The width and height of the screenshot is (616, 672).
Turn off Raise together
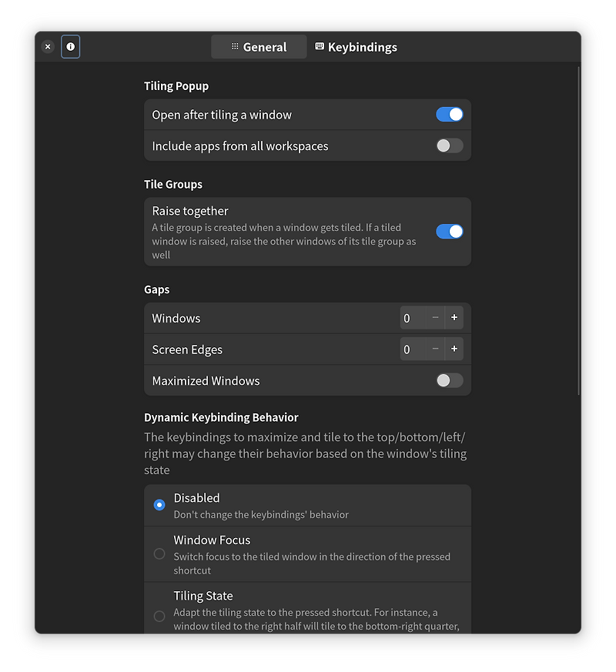pyautogui.click(x=449, y=231)
